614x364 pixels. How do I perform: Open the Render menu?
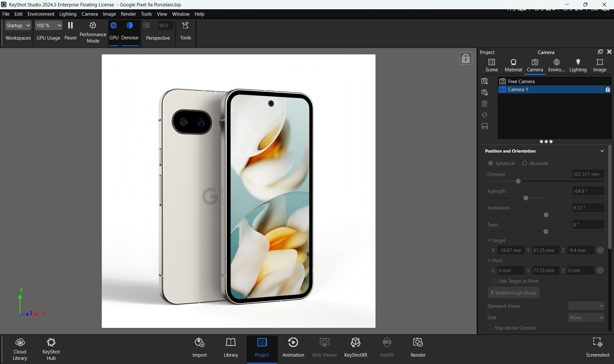[x=128, y=14]
